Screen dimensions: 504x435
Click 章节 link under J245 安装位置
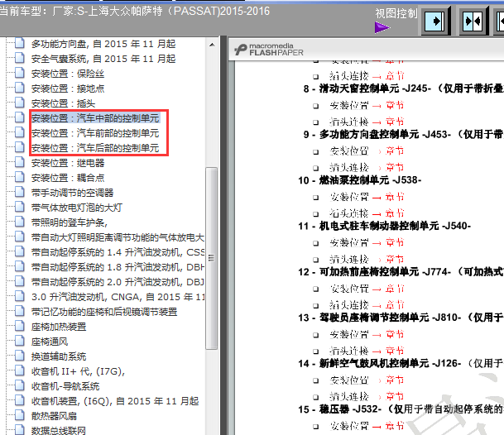(395, 105)
